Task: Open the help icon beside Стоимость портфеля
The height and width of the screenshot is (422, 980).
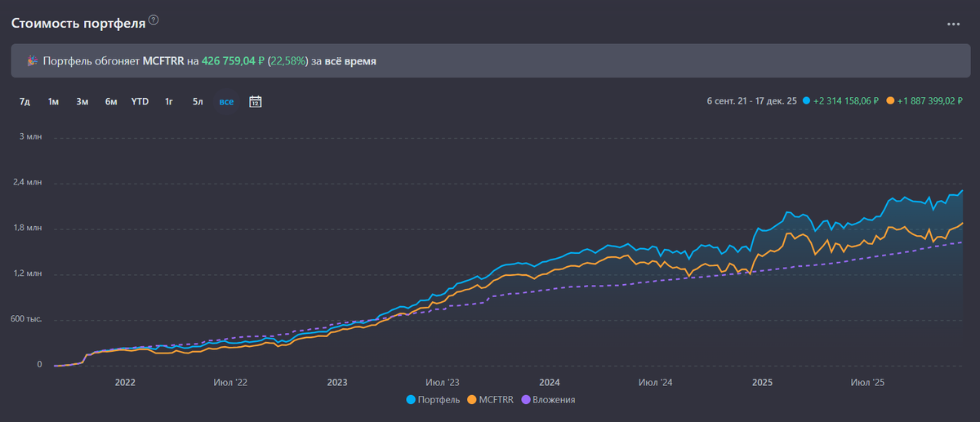Action: (x=154, y=20)
